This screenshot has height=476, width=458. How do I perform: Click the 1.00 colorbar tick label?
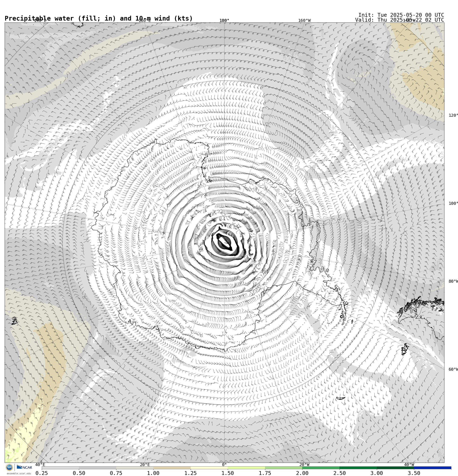tap(153, 473)
